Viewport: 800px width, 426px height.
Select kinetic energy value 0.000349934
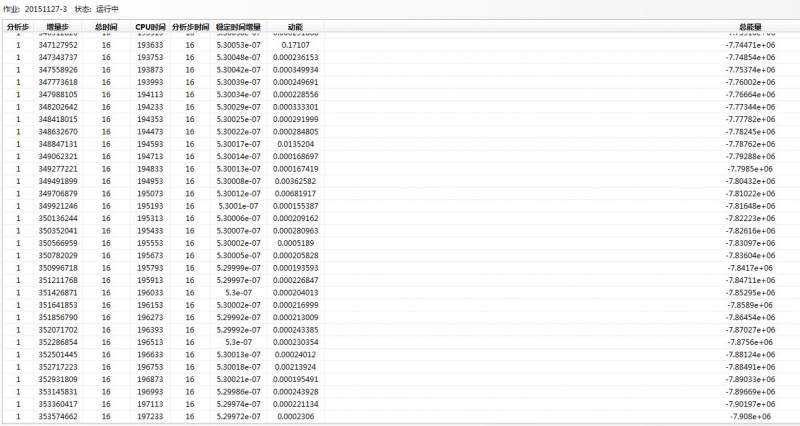[x=295, y=69]
